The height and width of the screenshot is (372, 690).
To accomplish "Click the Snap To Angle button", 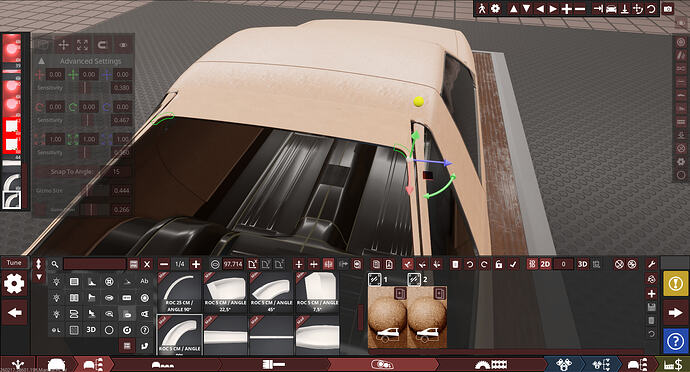I will tap(72, 172).
